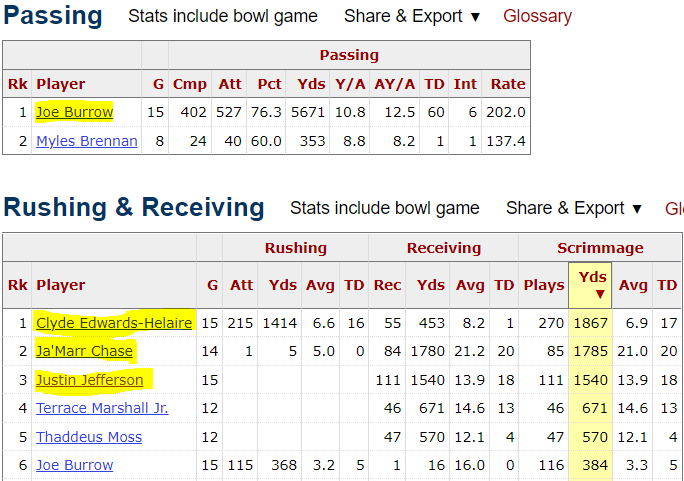Sort rushing table by Rec column
The height and width of the screenshot is (481, 684).
(387, 285)
